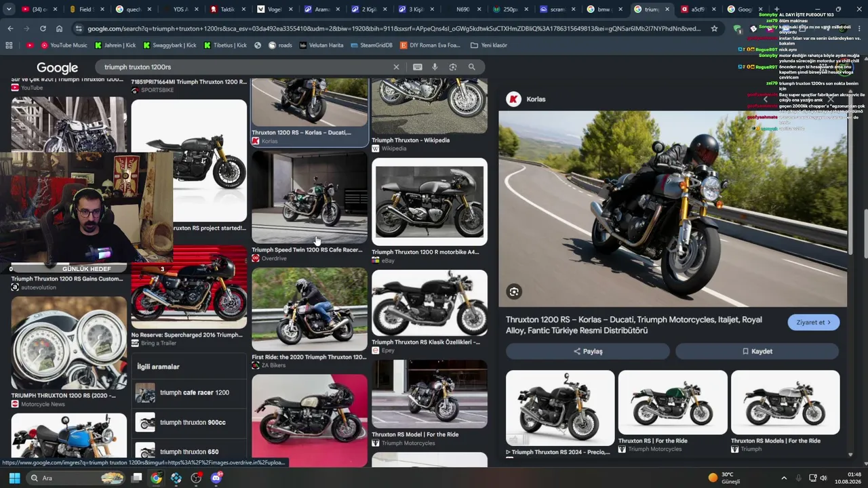The image size is (868, 488).
Task: Search related term triumph cafe racer 1200
Action: (189, 393)
